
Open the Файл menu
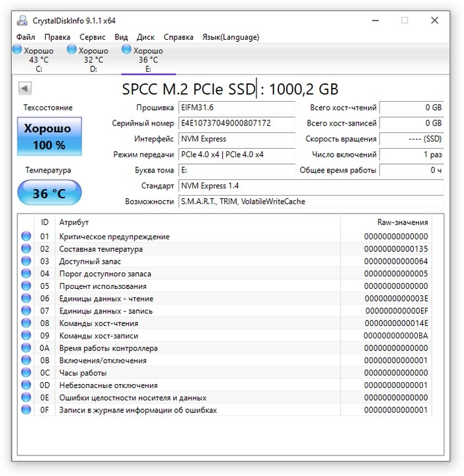(x=26, y=37)
